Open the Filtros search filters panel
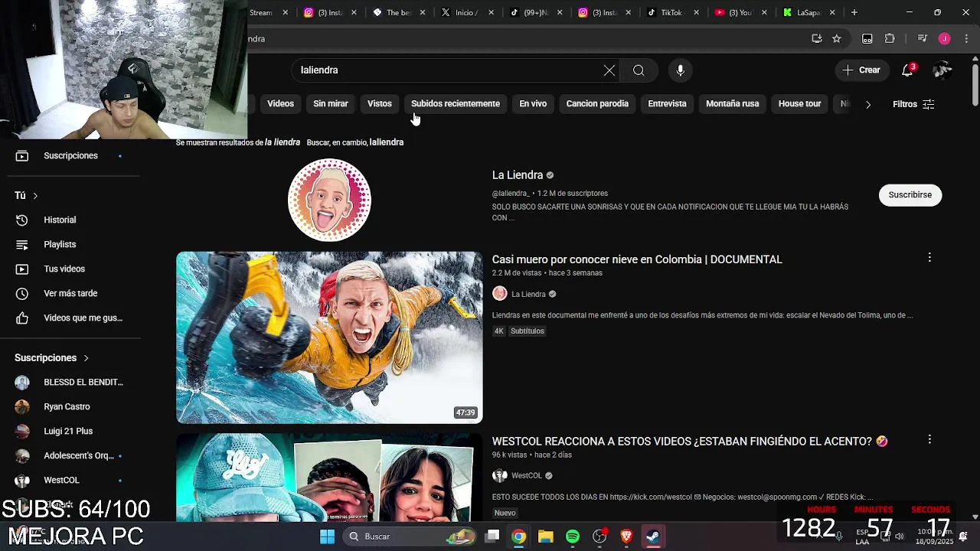This screenshot has width=980, height=551. click(913, 104)
